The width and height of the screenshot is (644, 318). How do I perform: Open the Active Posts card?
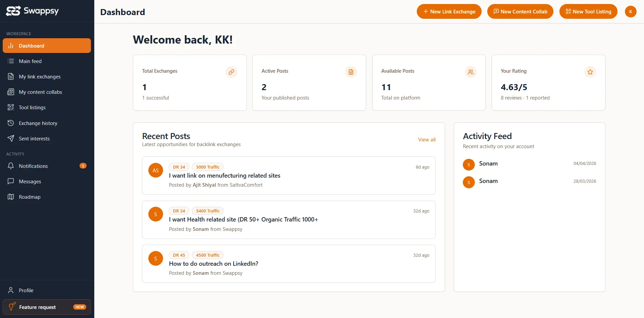309,83
